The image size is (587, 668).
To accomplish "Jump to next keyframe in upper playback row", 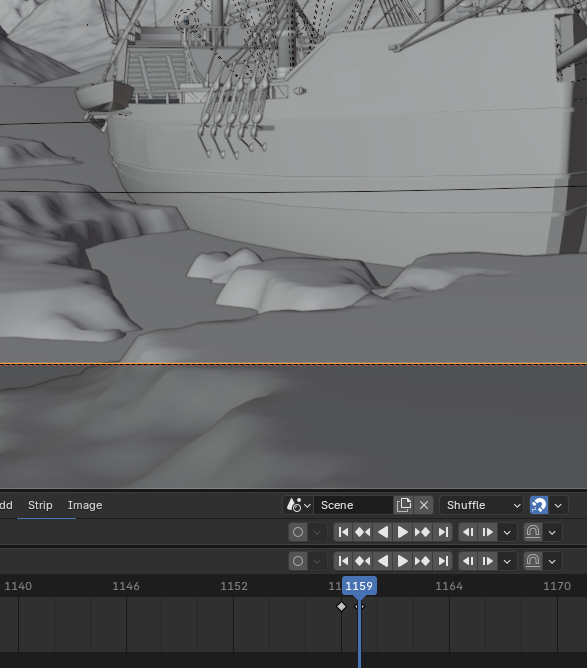I will tap(423, 532).
